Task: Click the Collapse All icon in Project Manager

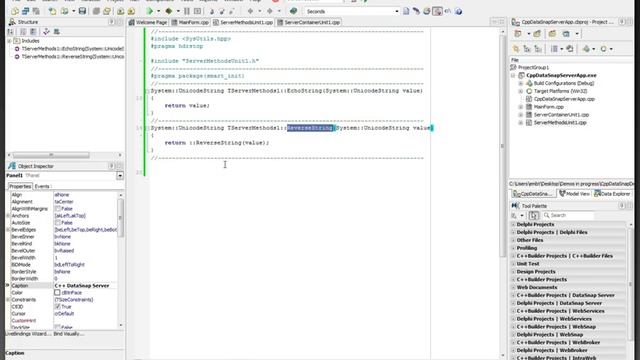Action: (x=538, y=49)
